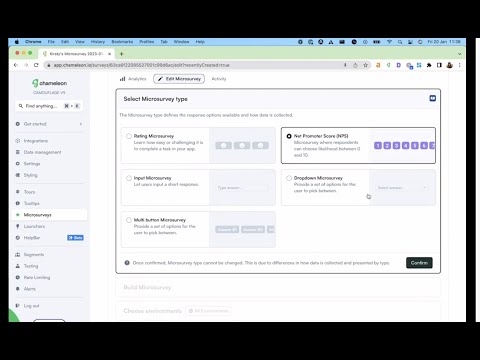This screenshot has width=480, height=360.
Task: Open Chrome tab search chevron
Action: tap(459, 54)
